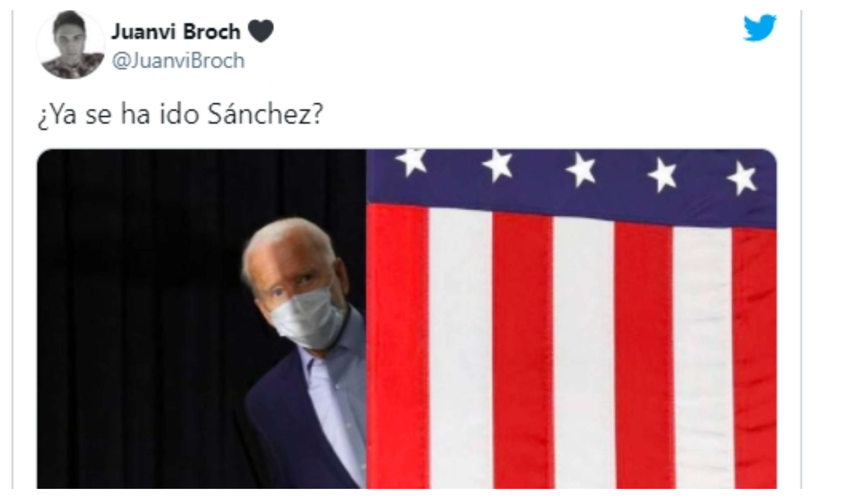Open the embedded tweet photo of the masked man
868x499 pixels.
coord(407,319)
